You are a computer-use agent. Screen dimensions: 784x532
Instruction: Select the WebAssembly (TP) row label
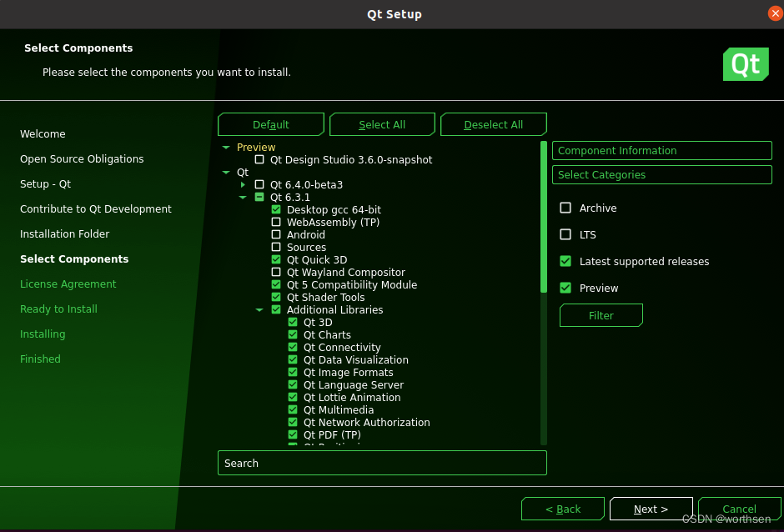[x=333, y=222]
